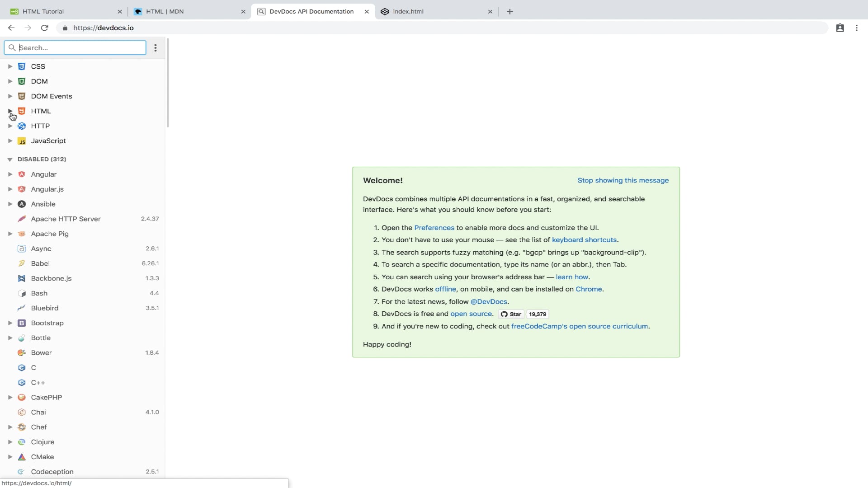Viewport: 868px width, 488px height.
Task: Switch to the HTML | MDN tab
Action: point(165,12)
